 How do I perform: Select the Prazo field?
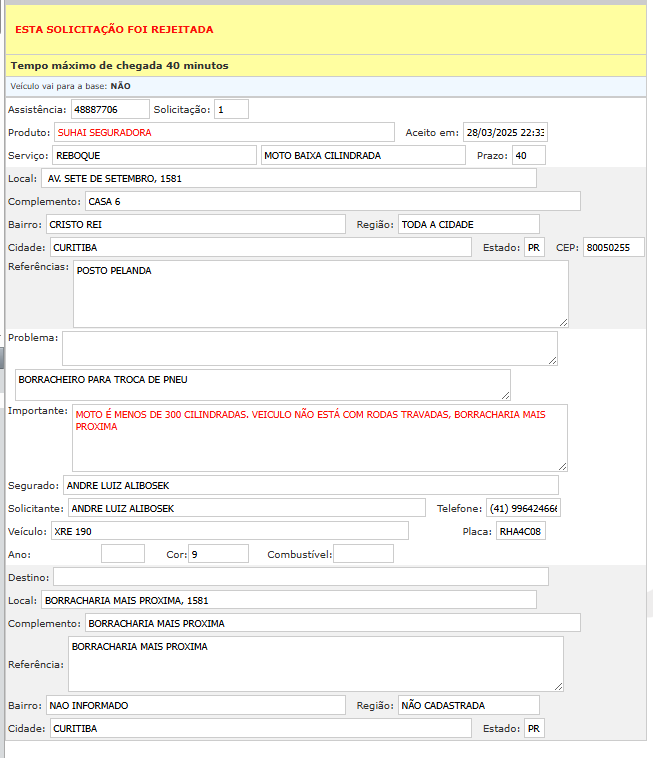coord(527,155)
